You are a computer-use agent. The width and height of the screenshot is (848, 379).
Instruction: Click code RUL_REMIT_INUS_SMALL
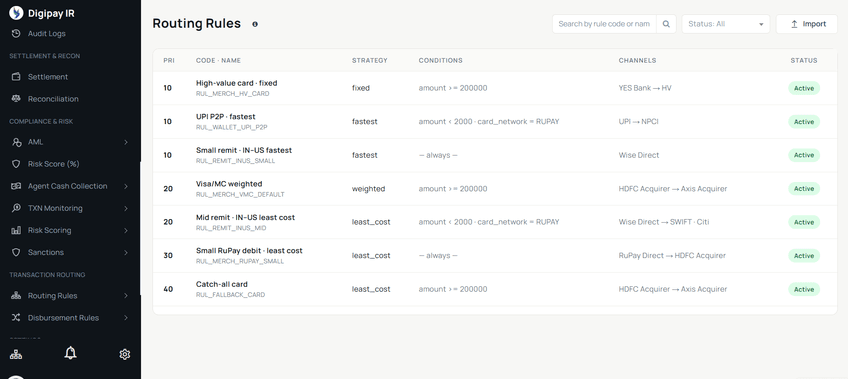point(235,161)
